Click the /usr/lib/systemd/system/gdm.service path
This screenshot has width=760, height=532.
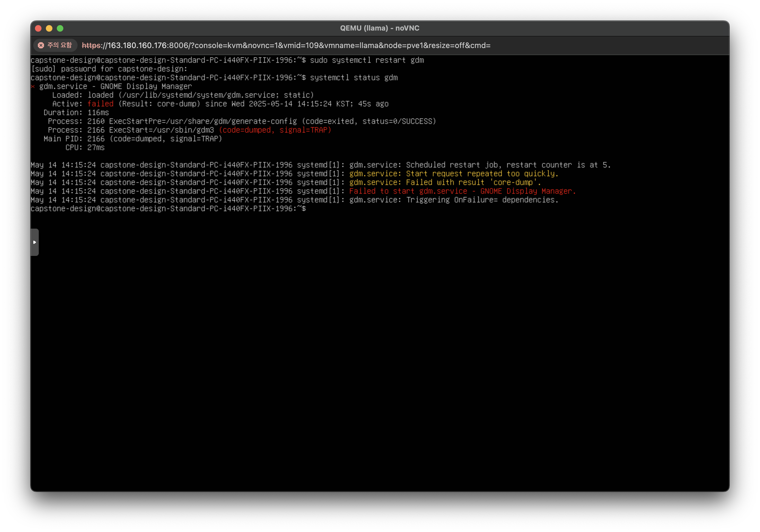point(199,95)
